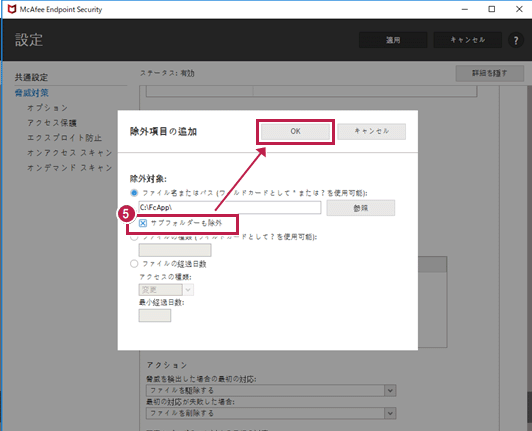This screenshot has width=532, height=431.
Task: Select ファイルの種類 radio button
Action: tap(134, 237)
